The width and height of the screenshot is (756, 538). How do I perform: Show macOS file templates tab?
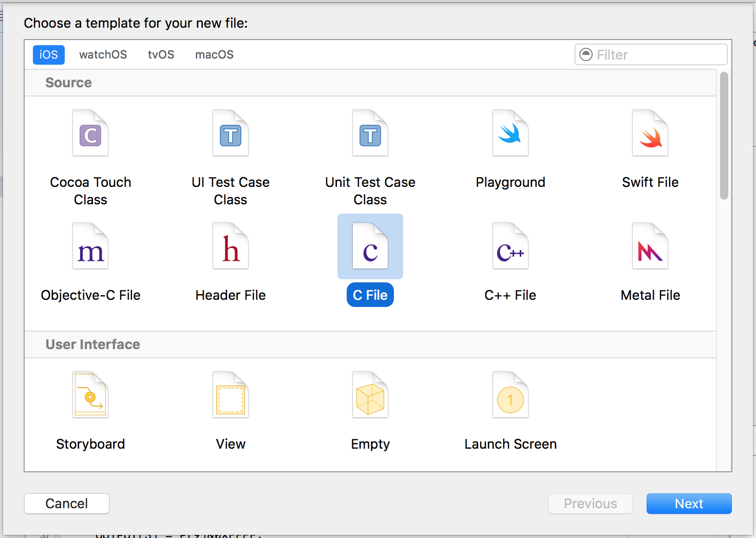214,54
